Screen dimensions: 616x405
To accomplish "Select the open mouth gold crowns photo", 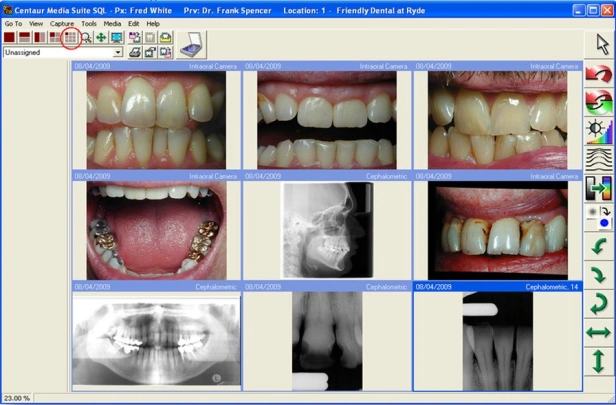I will click(156, 229).
